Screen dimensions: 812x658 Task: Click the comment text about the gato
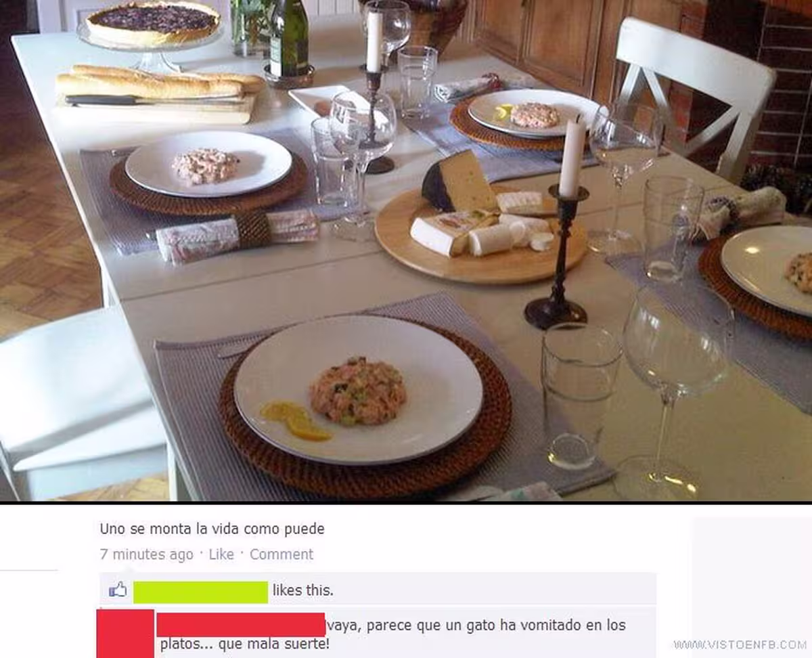[393, 634]
